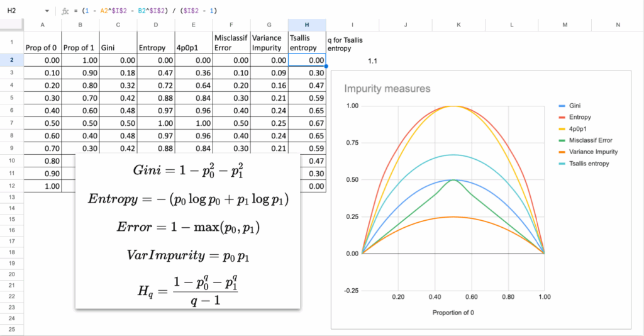
Task: Click the blue fill handle on cell H2
Action: (x=326, y=66)
